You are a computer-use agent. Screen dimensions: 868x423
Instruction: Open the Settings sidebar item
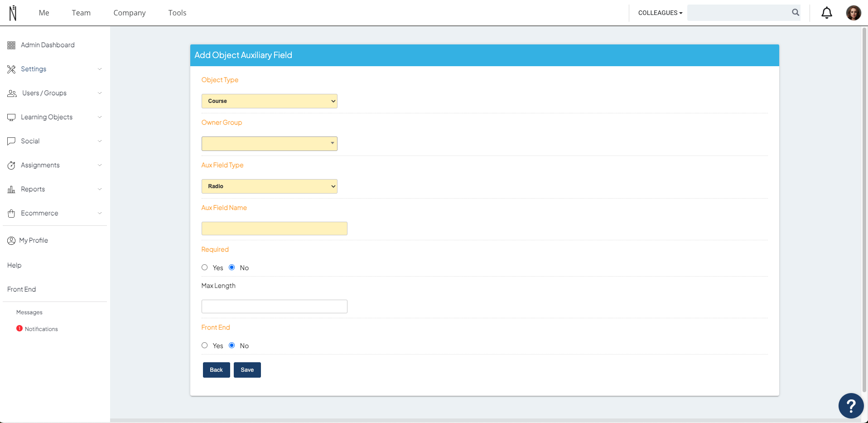click(x=34, y=69)
